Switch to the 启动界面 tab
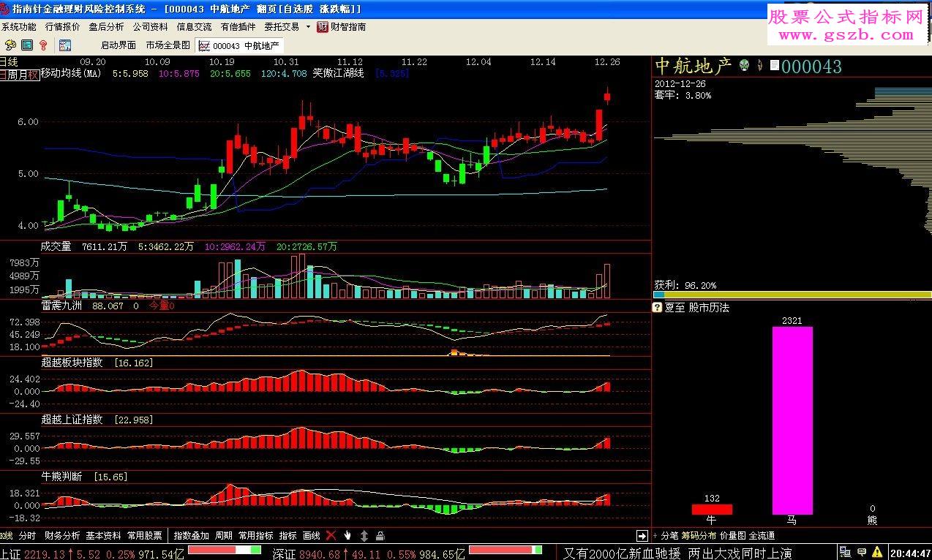Screen dimensions: 932x560 pos(119,45)
